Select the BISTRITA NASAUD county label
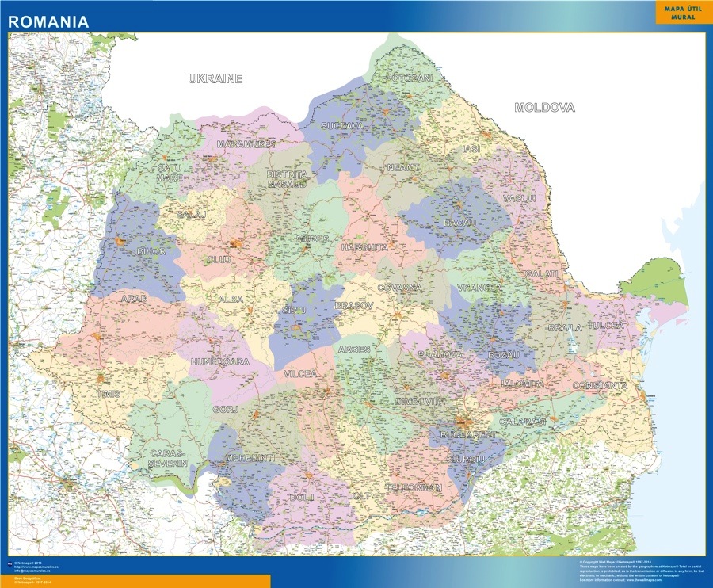This screenshot has width=713, height=588. click(x=287, y=179)
